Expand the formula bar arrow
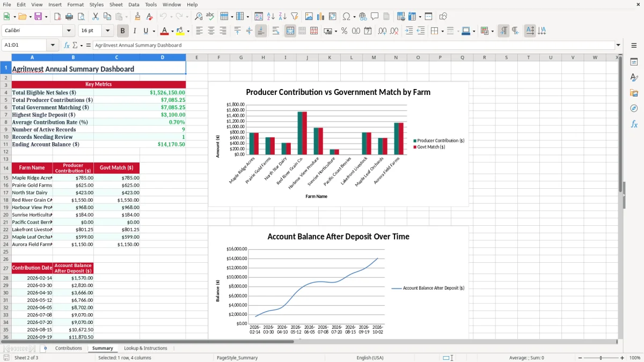The width and height of the screenshot is (644, 362). coord(618,45)
